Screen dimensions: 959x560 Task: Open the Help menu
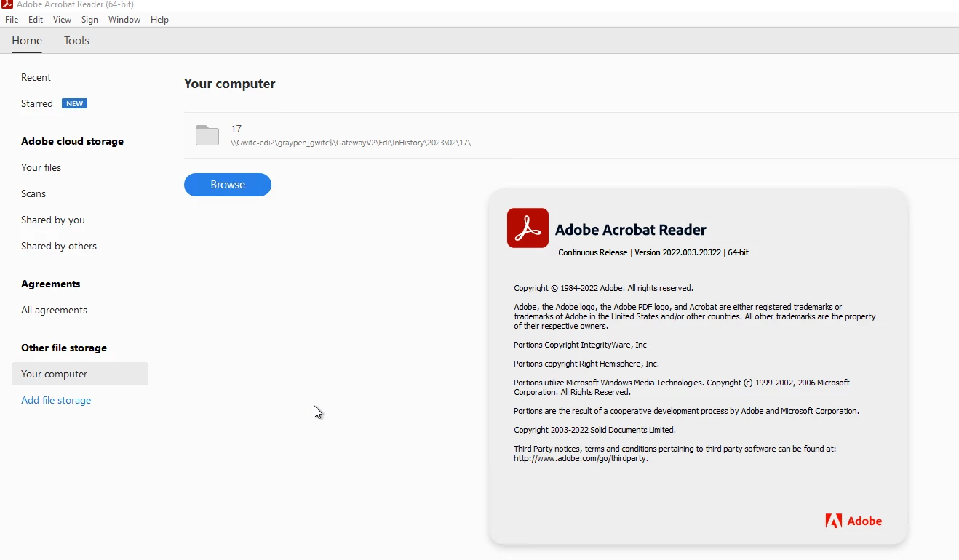tap(159, 20)
